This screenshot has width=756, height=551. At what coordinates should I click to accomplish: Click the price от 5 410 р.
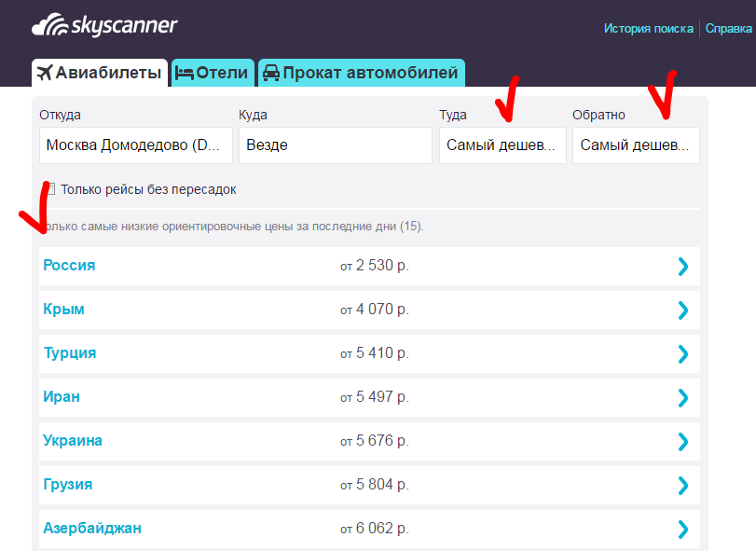375,353
